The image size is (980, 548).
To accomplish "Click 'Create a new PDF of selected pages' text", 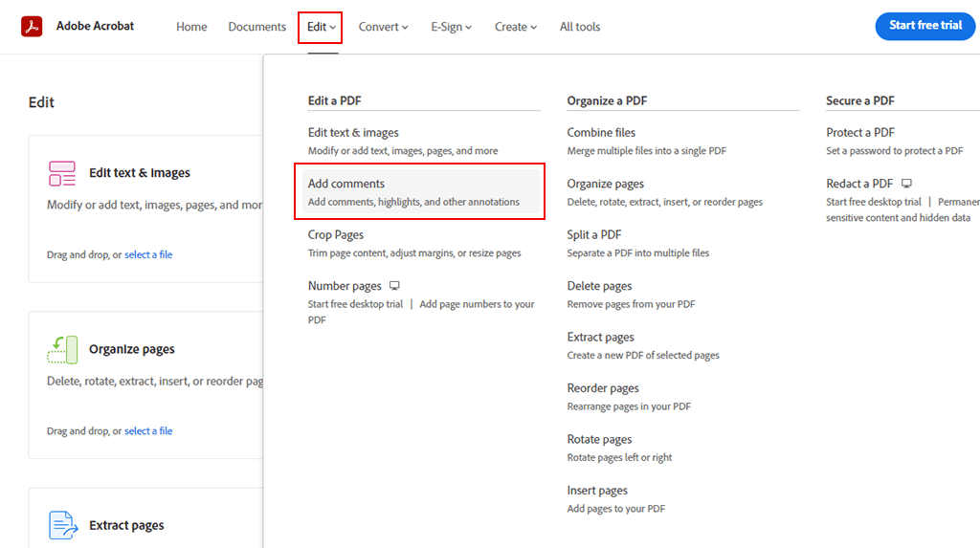I will pos(643,355).
